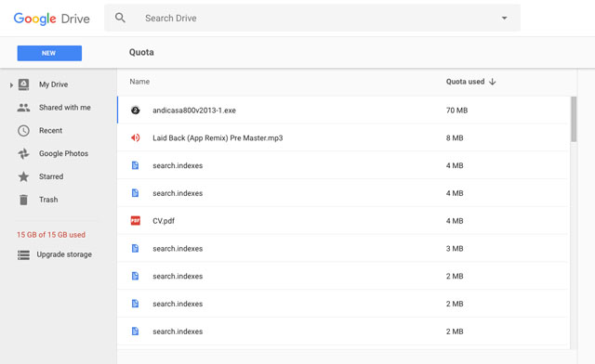This screenshot has width=595, height=364.
Task: Click the Upgrade storage link
Action: (64, 254)
